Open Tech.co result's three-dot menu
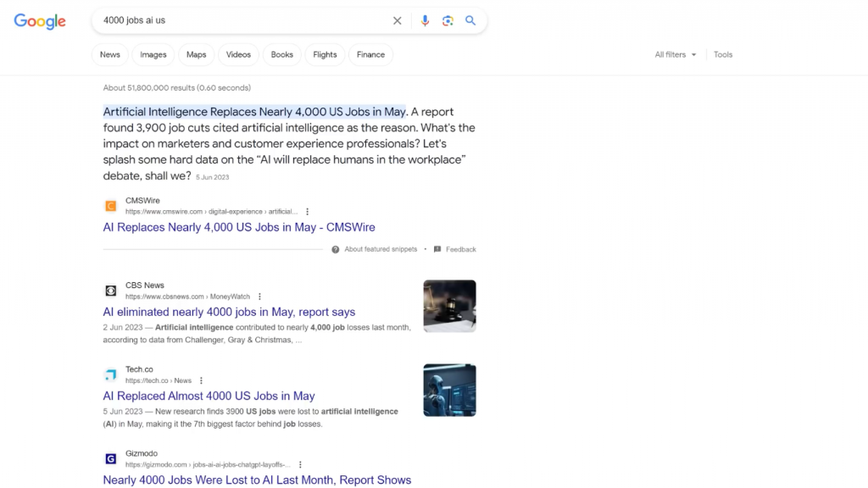868x488 pixels. click(201, 380)
